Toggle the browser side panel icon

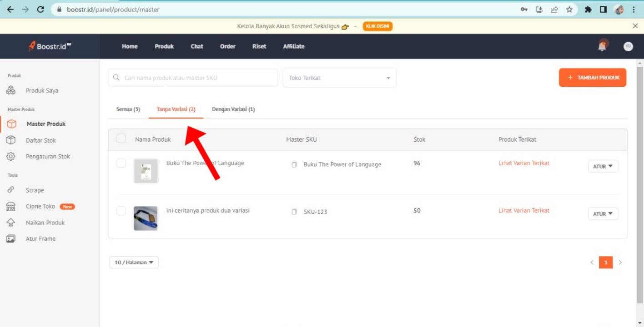[x=603, y=9]
